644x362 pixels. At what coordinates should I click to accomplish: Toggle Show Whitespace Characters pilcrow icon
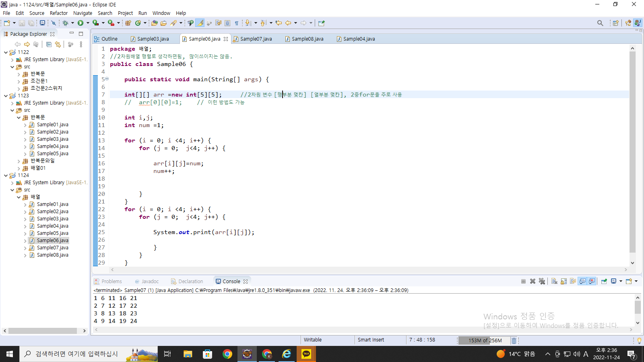pos(237,23)
